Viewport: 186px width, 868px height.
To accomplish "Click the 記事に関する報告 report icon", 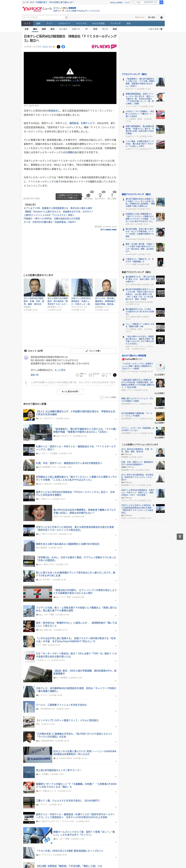I will click(24, 198).
